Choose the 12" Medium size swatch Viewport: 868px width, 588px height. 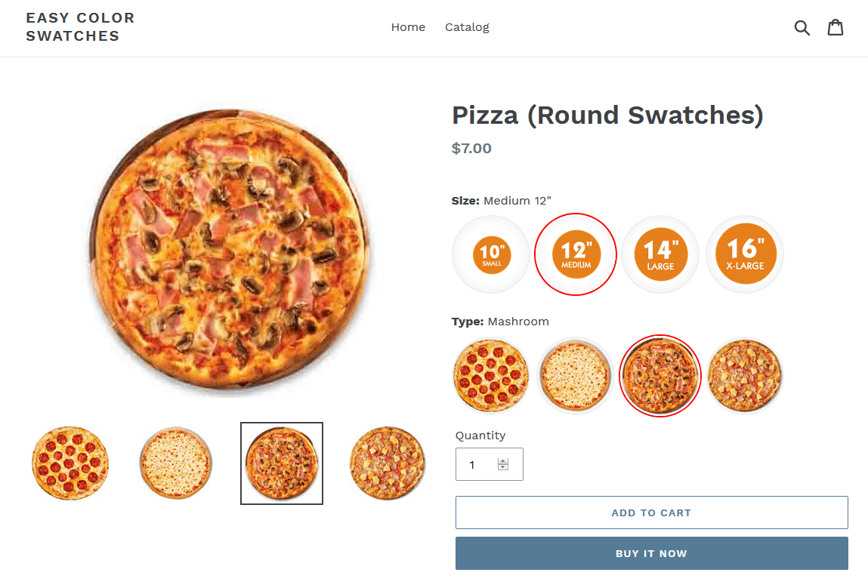pos(576,254)
